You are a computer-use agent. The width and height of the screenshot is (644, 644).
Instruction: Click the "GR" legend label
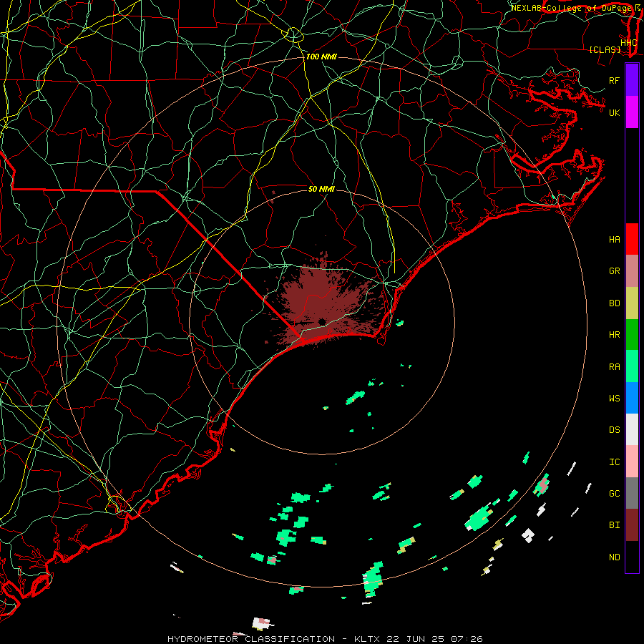click(614, 271)
